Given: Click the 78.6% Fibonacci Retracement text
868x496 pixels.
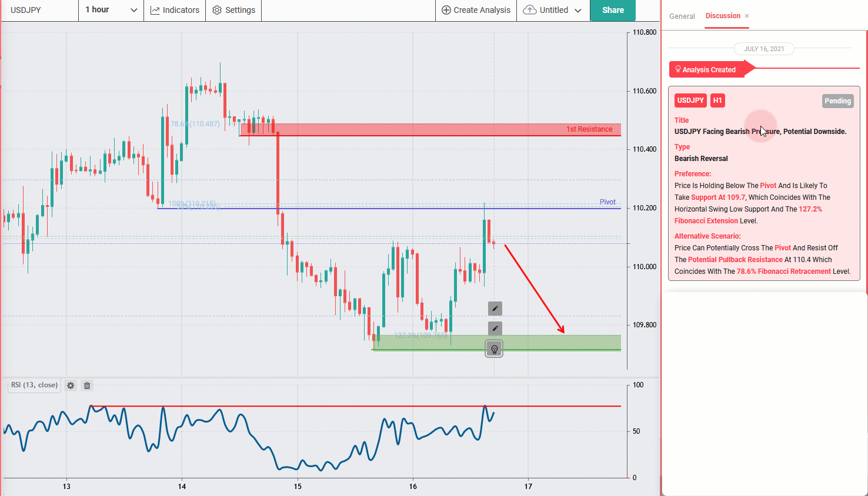Looking at the screenshot, I should [784, 272].
